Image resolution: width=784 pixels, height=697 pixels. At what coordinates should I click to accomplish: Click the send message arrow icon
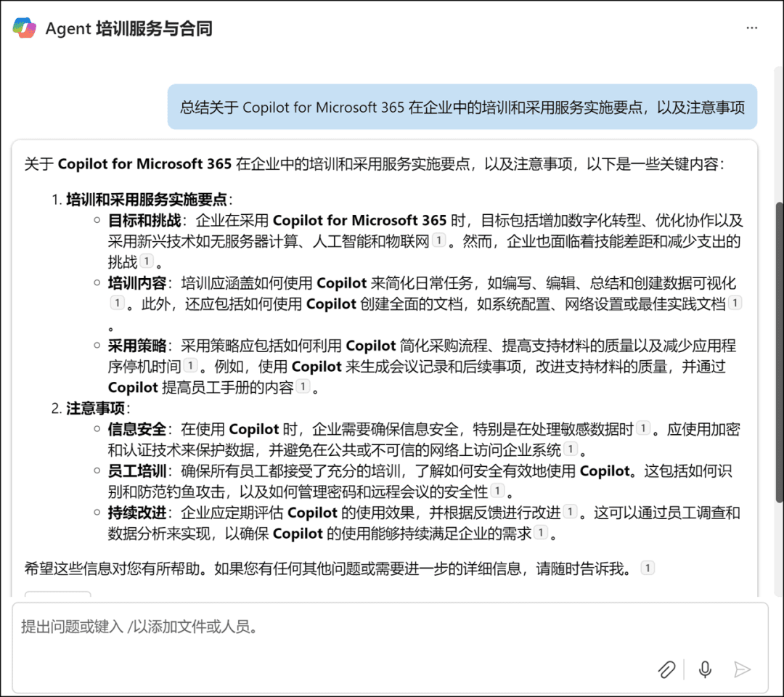point(742,669)
